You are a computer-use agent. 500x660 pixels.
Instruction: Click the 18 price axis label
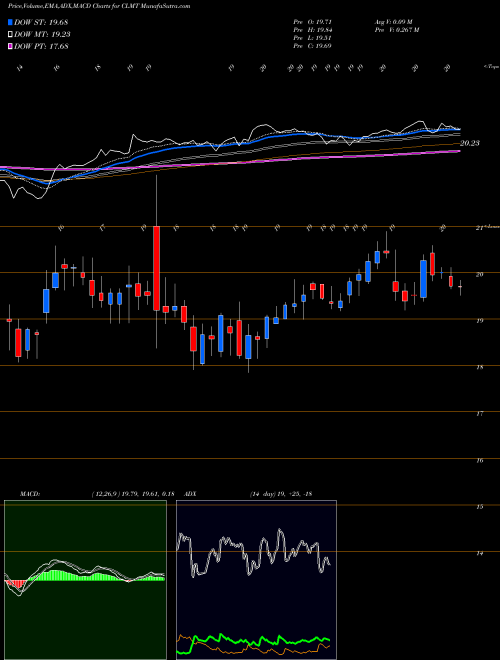point(479,367)
